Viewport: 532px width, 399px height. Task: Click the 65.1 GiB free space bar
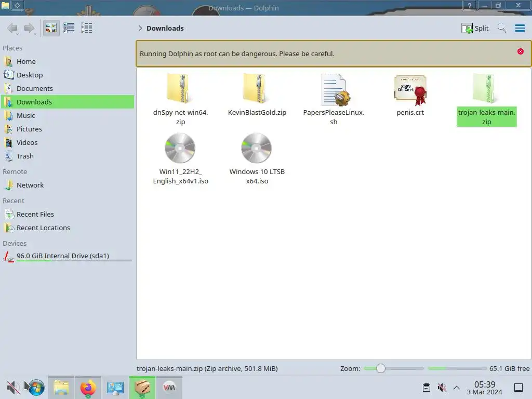(457, 368)
